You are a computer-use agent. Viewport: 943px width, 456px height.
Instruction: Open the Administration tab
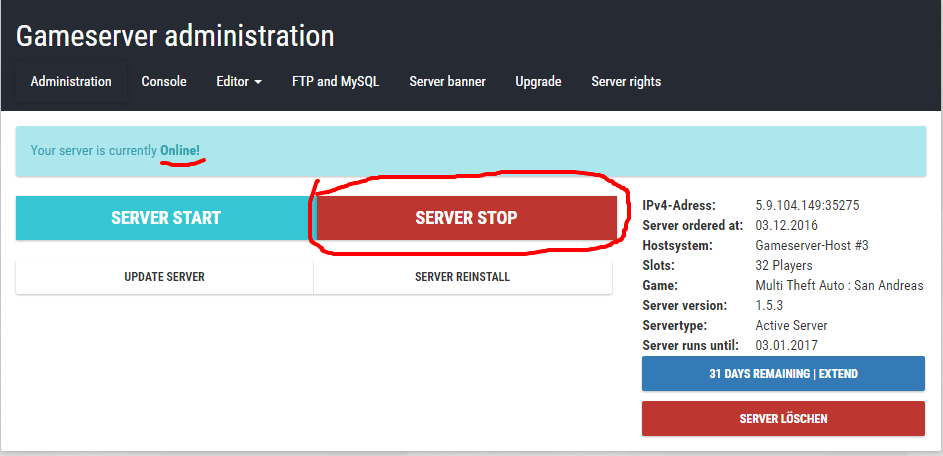[x=71, y=82]
